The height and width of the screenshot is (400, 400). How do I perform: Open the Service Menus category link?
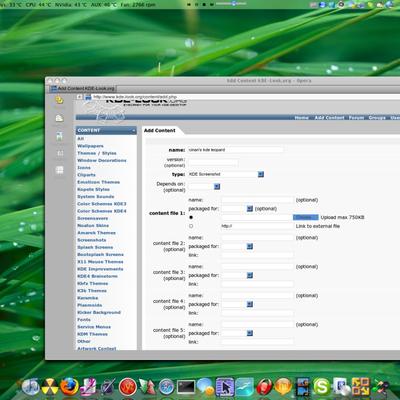tap(94, 327)
